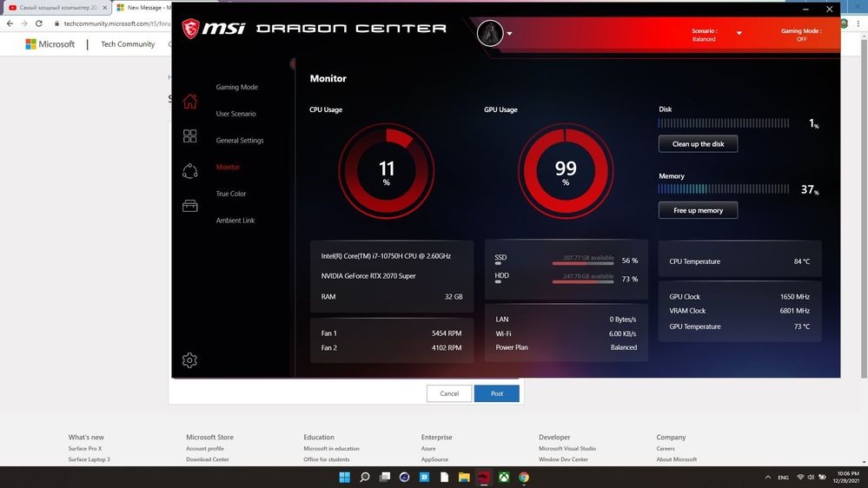Expand the profile avatar dropdown arrow

[509, 34]
